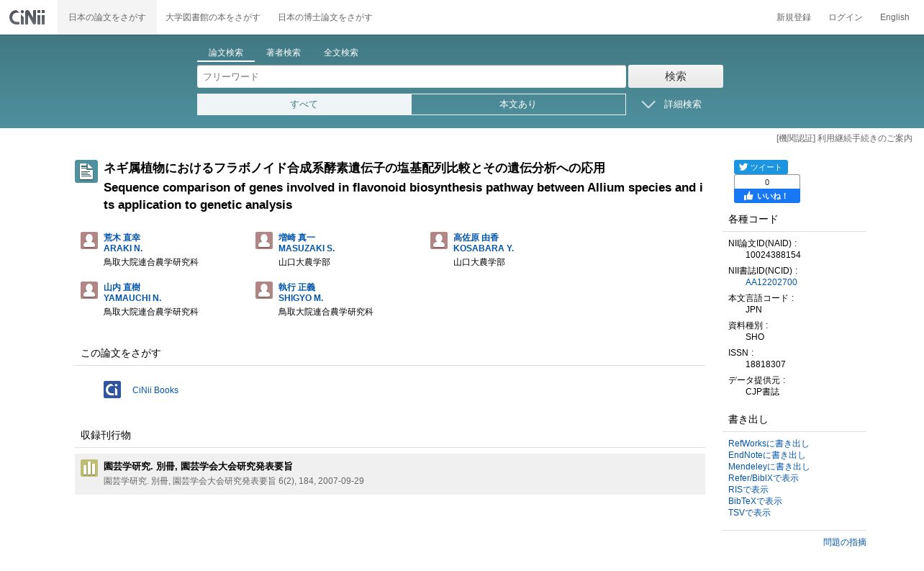Viewport: 924px width, 571px height.
Task: Open author 荒木 直幸 ARAKI N. link
Action: click(123, 243)
